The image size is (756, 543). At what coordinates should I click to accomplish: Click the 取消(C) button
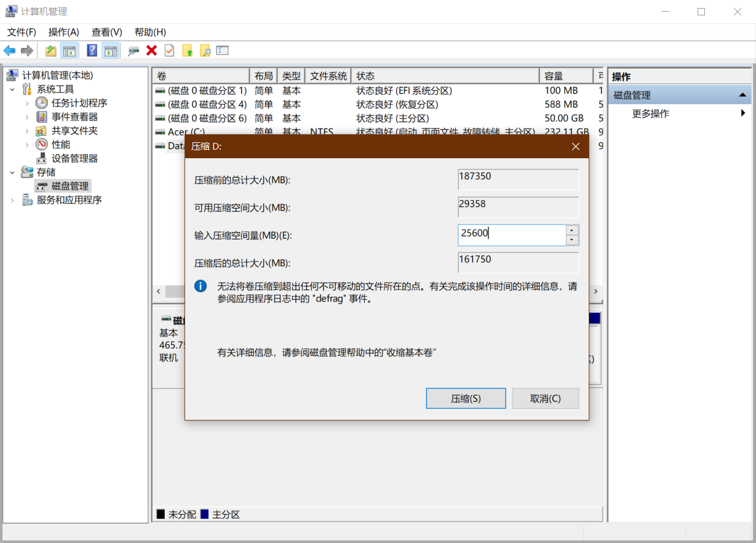click(x=545, y=398)
